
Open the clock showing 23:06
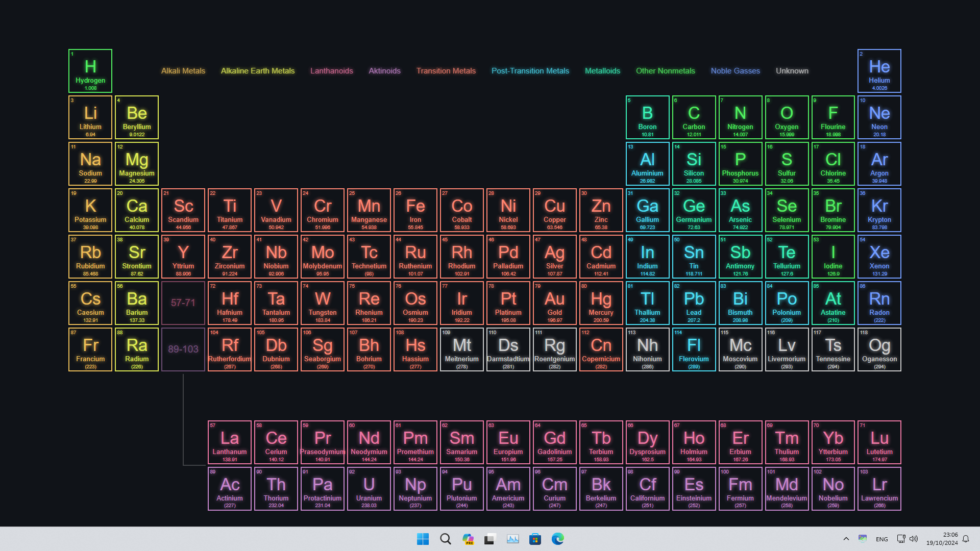[942, 539]
